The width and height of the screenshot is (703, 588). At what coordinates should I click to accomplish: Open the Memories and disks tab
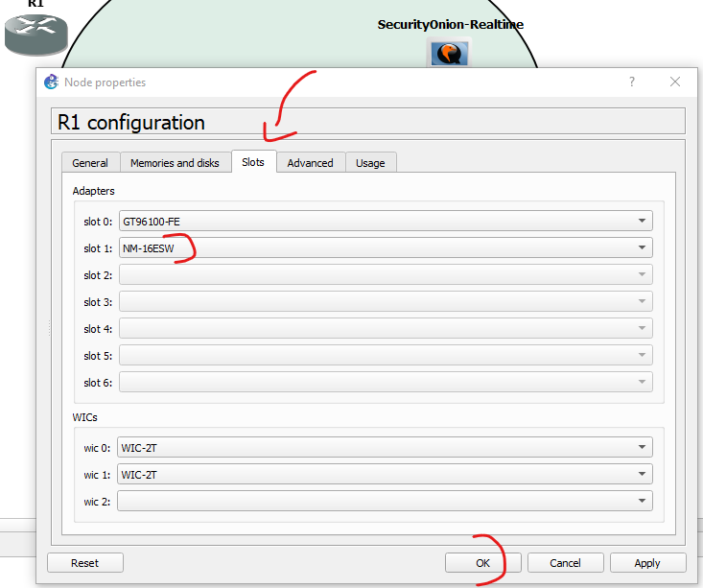tap(175, 163)
